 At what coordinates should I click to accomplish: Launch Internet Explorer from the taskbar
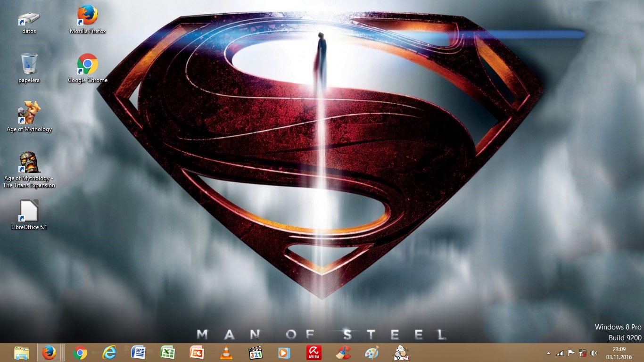tap(109, 353)
